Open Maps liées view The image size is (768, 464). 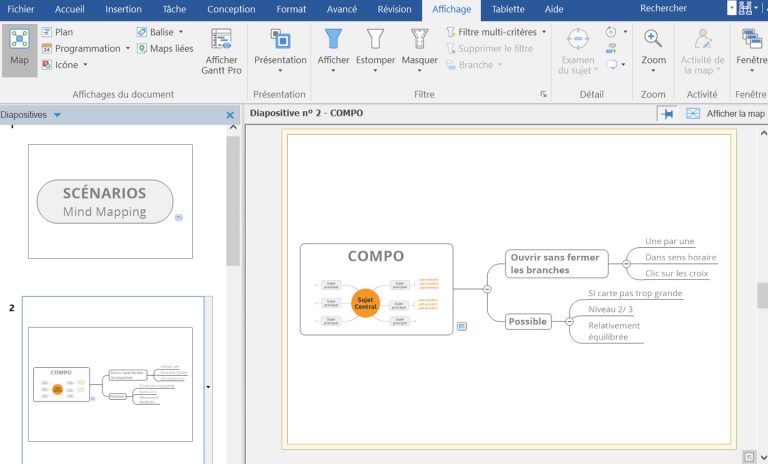click(165, 48)
